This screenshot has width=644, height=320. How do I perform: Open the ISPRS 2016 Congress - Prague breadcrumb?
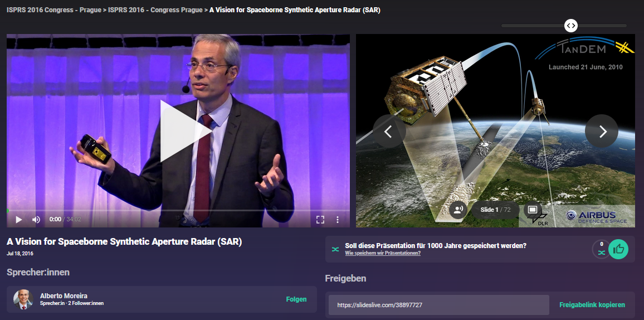coord(54,10)
